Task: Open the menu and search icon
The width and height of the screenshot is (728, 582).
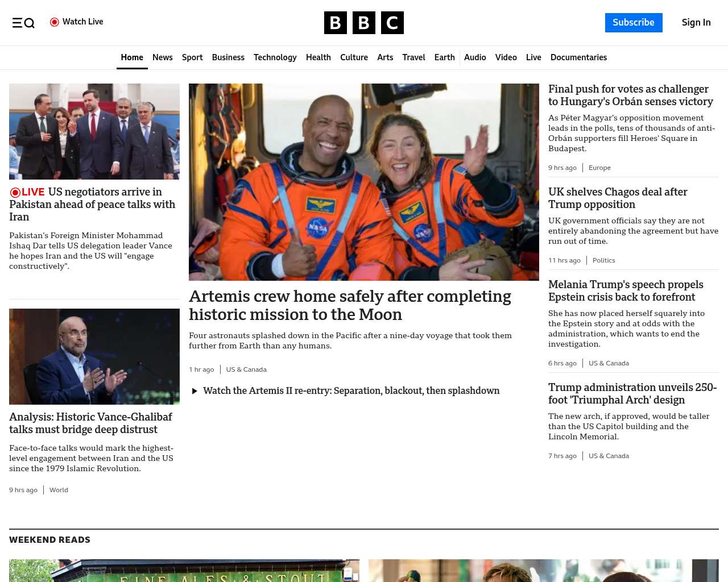Action: point(23,23)
